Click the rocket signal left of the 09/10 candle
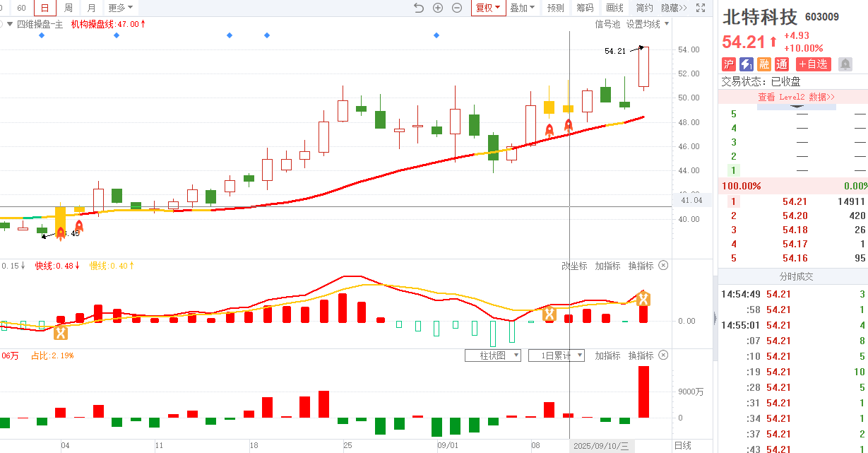This screenshot has height=453, width=868. [549, 130]
